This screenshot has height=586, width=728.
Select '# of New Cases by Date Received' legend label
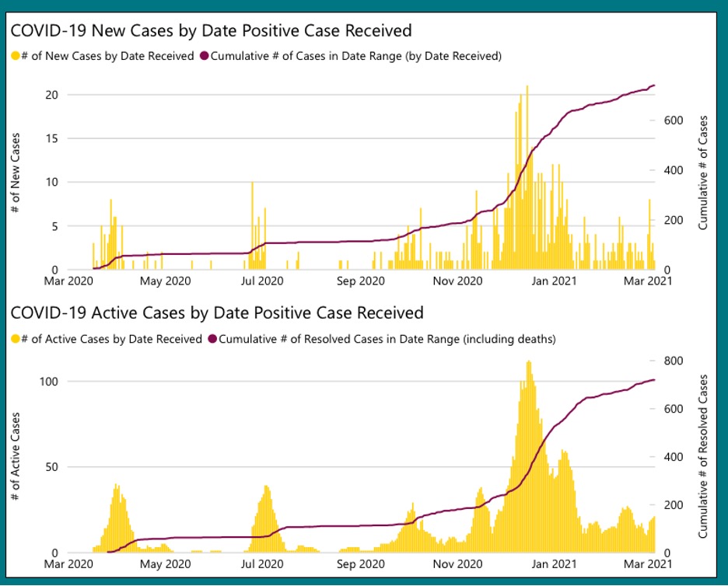[107, 56]
